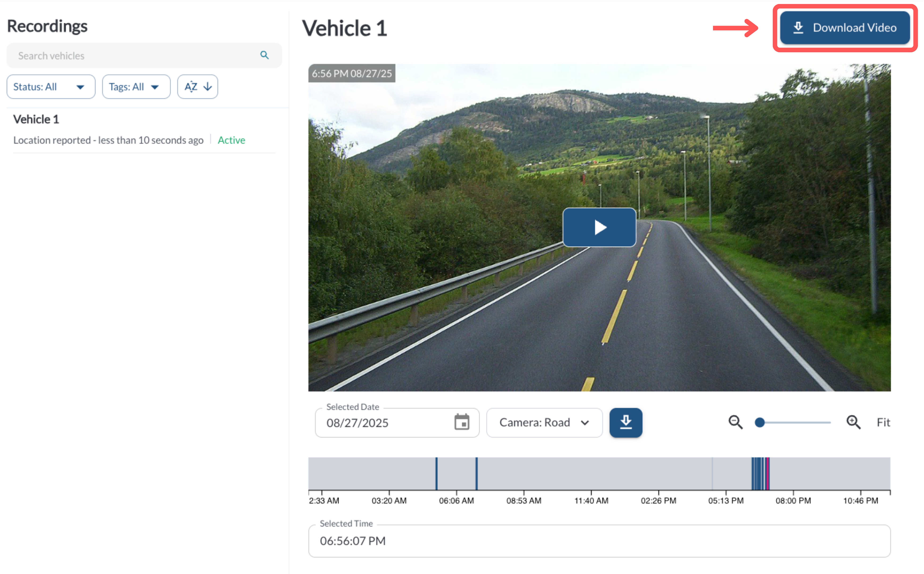
Task: Zoom out the timeline
Action: click(735, 422)
